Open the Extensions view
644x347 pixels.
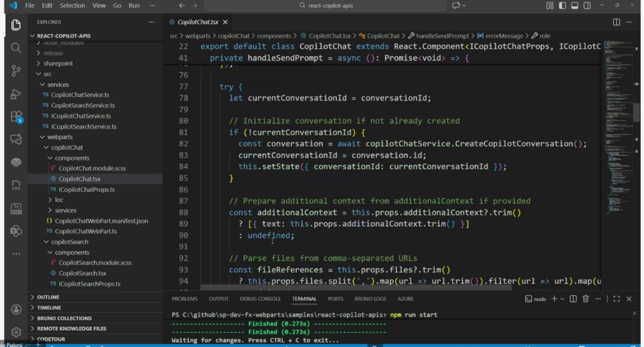click(x=16, y=117)
